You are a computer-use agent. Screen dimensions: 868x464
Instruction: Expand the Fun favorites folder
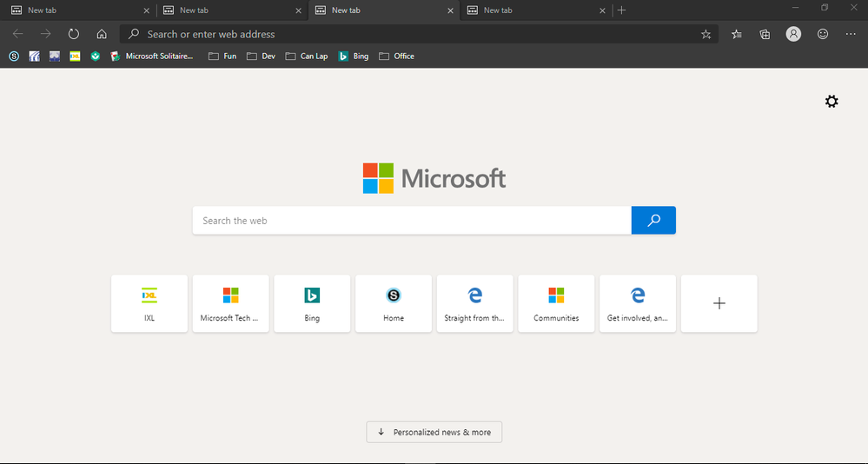click(x=222, y=56)
